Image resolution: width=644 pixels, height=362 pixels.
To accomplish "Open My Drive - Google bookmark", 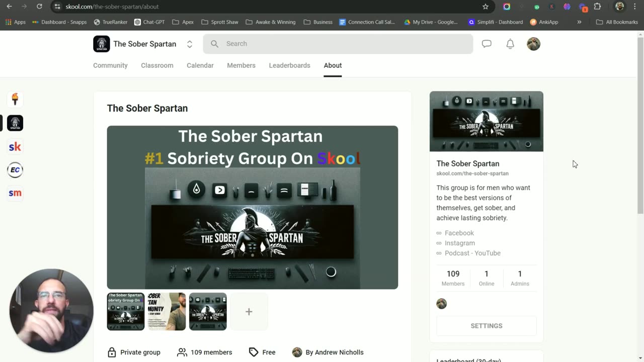I will [431, 22].
